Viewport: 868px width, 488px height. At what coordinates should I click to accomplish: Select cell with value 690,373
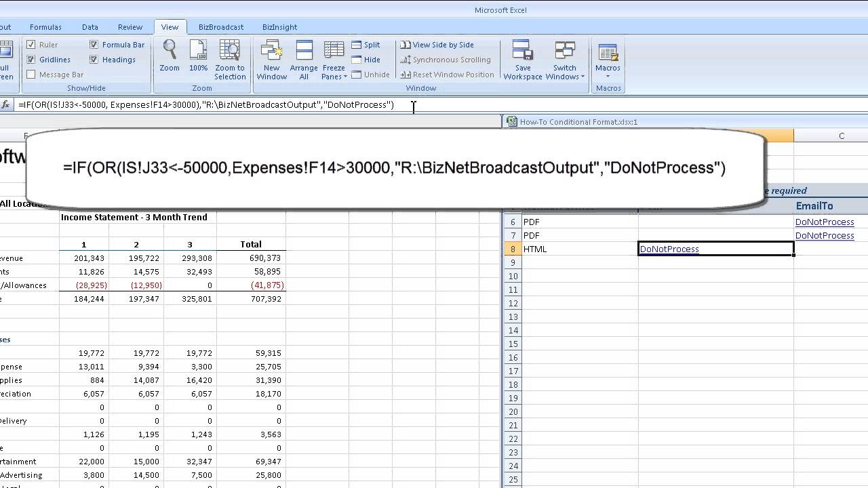pyautogui.click(x=251, y=258)
